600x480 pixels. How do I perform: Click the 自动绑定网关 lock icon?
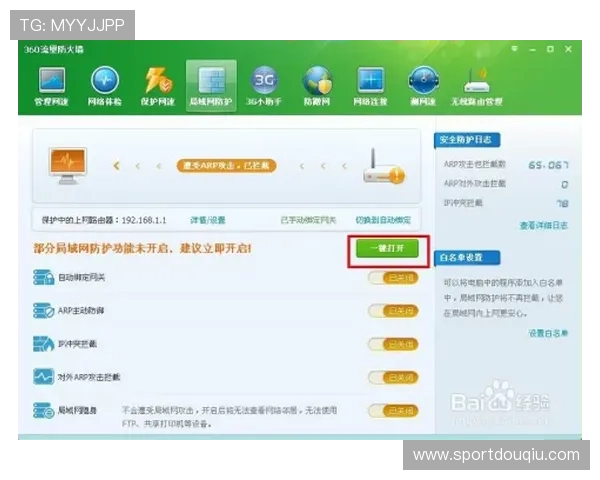click(x=43, y=278)
